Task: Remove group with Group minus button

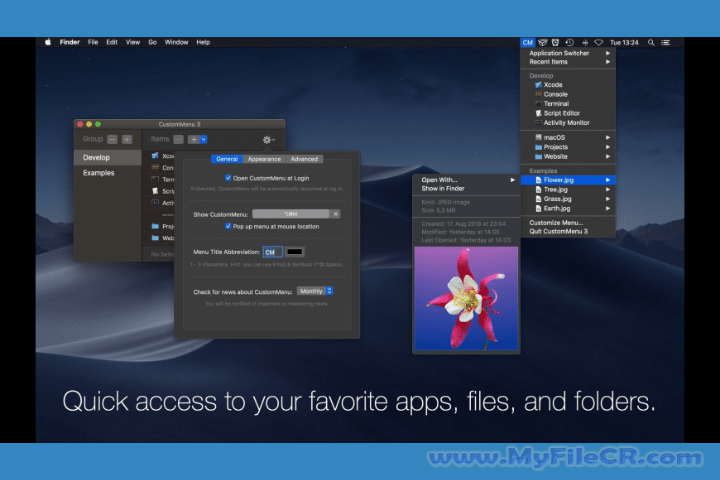Action: pos(112,139)
